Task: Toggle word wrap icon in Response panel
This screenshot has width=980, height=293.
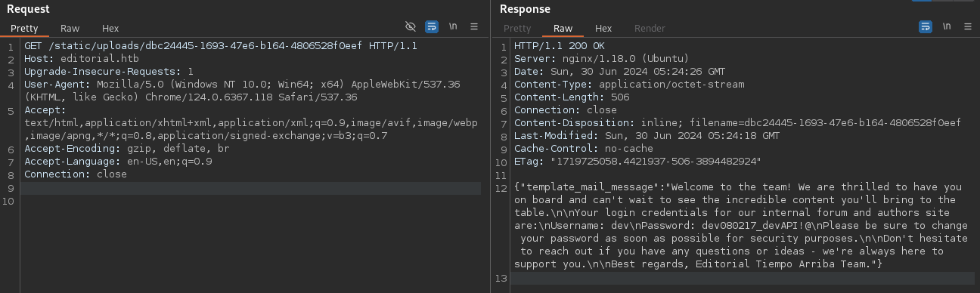Action: 926,26
